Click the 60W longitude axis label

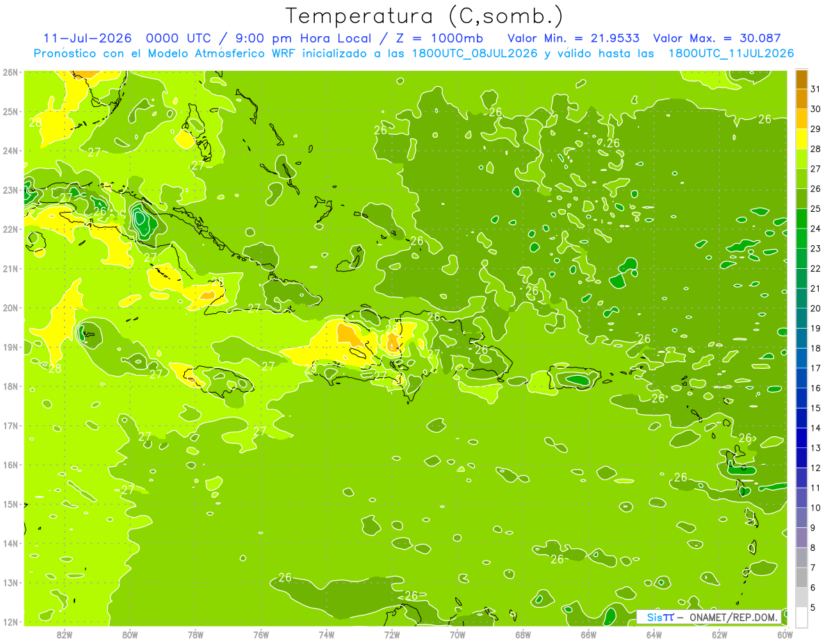pos(785,634)
